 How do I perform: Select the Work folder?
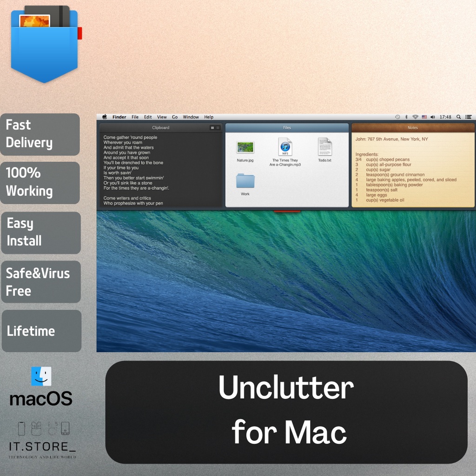[x=245, y=181]
